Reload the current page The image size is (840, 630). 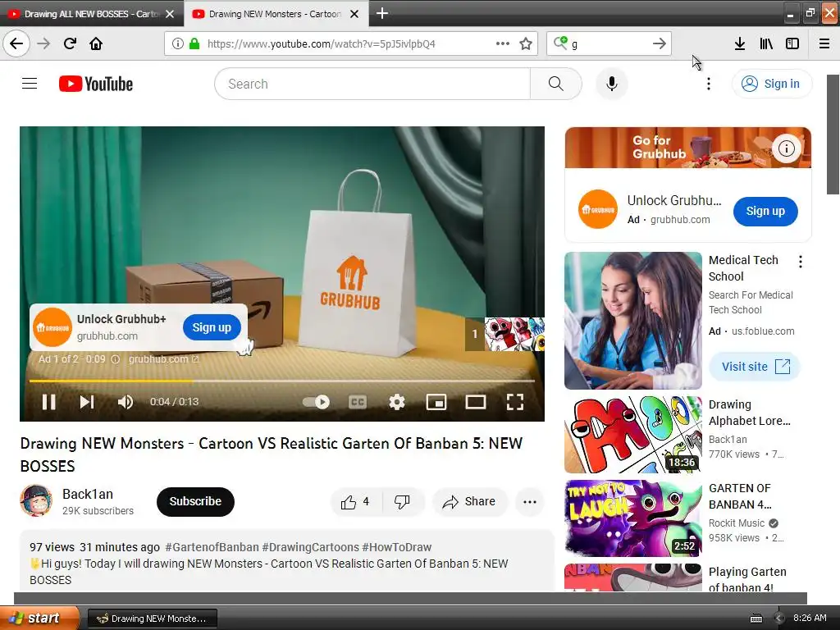(70, 43)
